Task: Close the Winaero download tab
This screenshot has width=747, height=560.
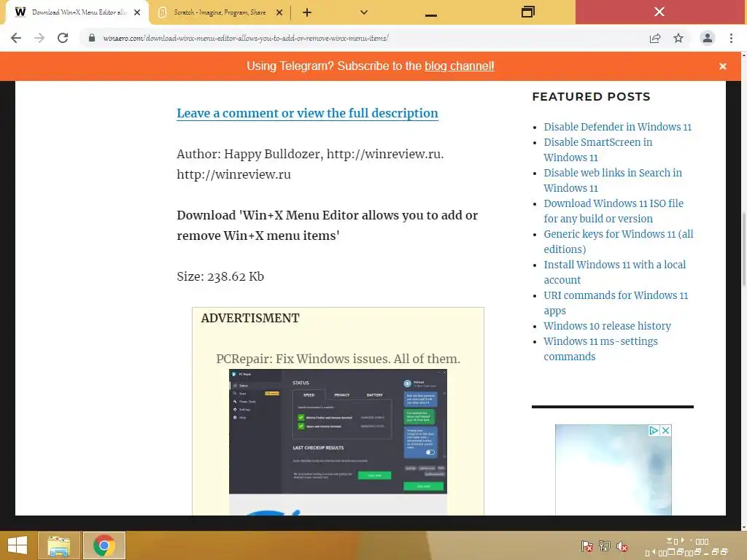Action: coord(137,12)
